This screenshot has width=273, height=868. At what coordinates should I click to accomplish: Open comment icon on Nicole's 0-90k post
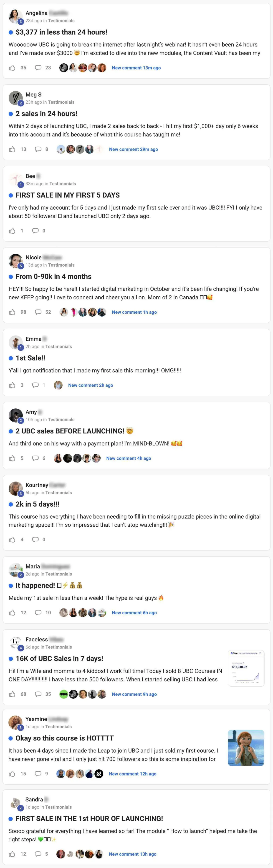coord(38,312)
